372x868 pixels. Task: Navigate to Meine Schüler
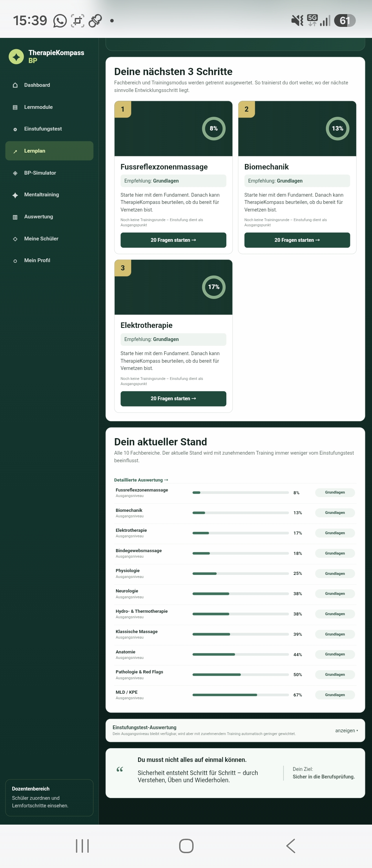coord(49,239)
